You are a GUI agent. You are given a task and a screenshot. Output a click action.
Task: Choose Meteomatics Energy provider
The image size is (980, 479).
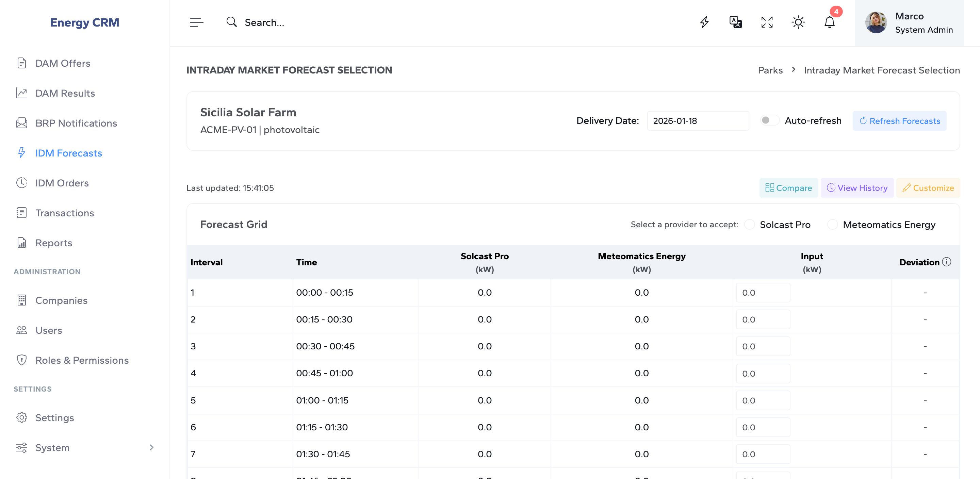tap(832, 225)
